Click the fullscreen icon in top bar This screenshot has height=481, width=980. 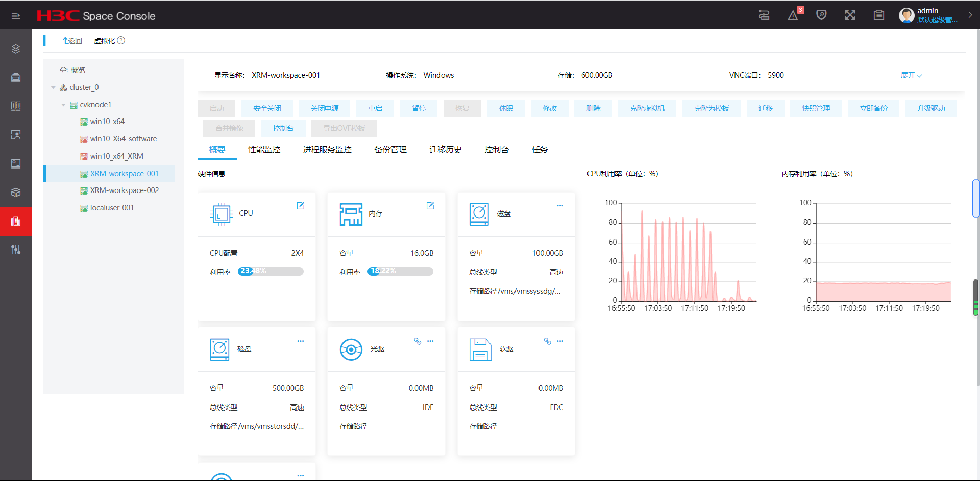pos(850,15)
